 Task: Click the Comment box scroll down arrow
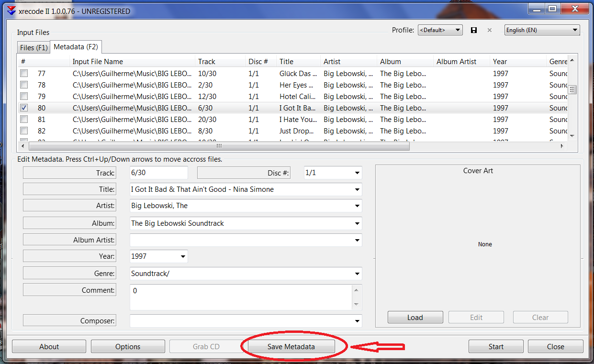pyautogui.click(x=356, y=304)
